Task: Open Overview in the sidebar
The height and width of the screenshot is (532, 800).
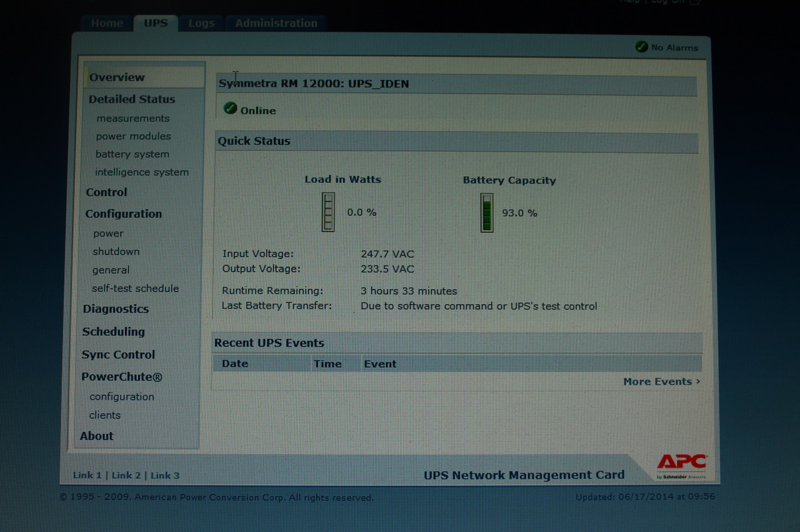Action: click(x=117, y=77)
